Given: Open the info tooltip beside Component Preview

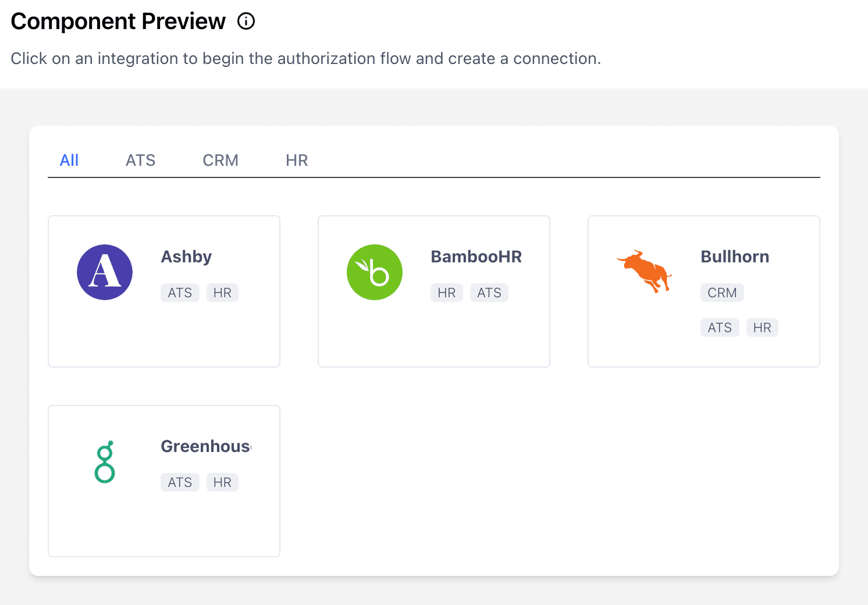Looking at the screenshot, I should (x=247, y=21).
